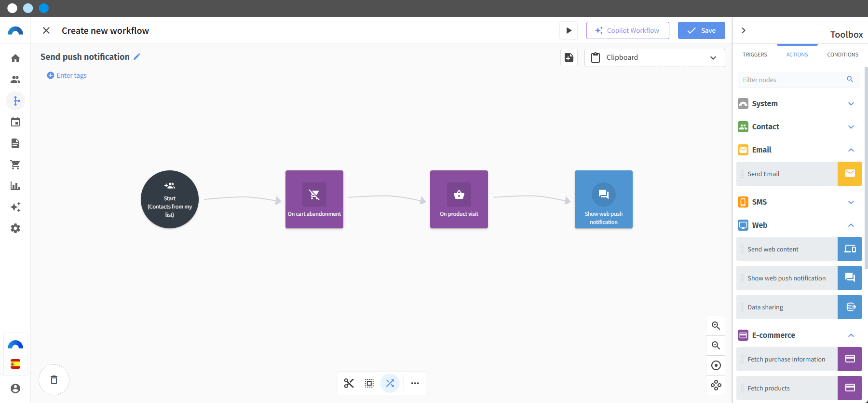Click the Copilot Workflow button
The width and height of the screenshot is (868, 403).
pyautogui.click(x=628, y=30)
